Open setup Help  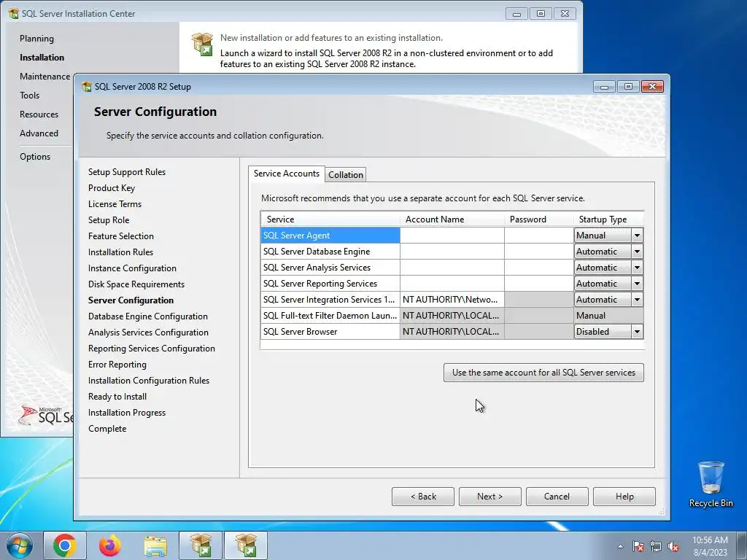[624, 496]
